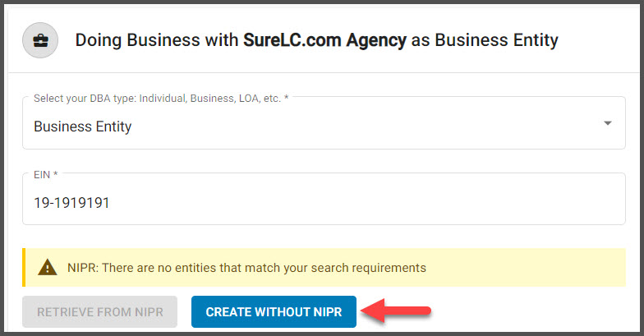The width and height of the screenshot is (644, 336).
Task: Click the "Select your DBA type" label
Action: [161, 99]
